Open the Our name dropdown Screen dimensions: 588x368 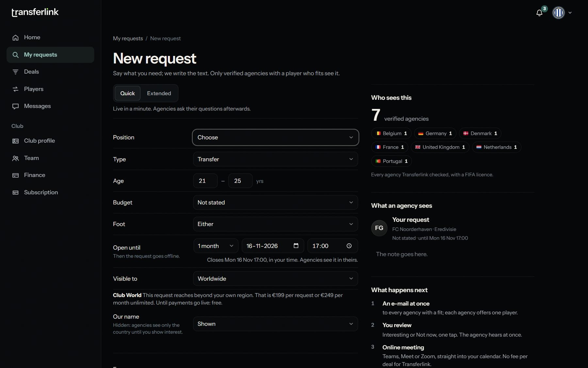point(275,324)
